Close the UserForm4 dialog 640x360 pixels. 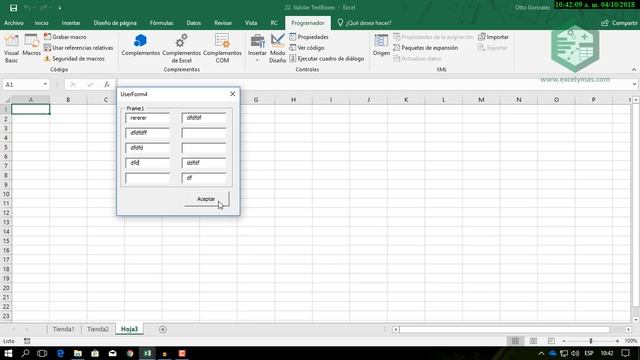click(233, 94)
